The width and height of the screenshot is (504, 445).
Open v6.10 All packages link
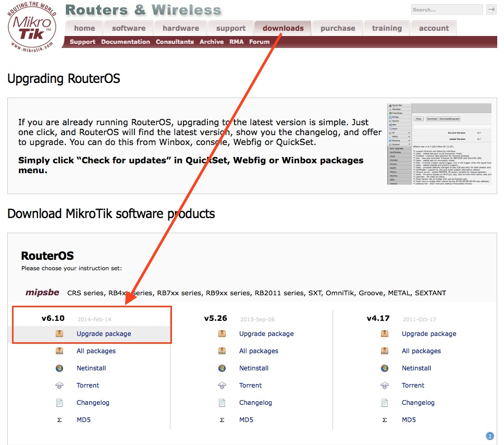pos(96,351)
